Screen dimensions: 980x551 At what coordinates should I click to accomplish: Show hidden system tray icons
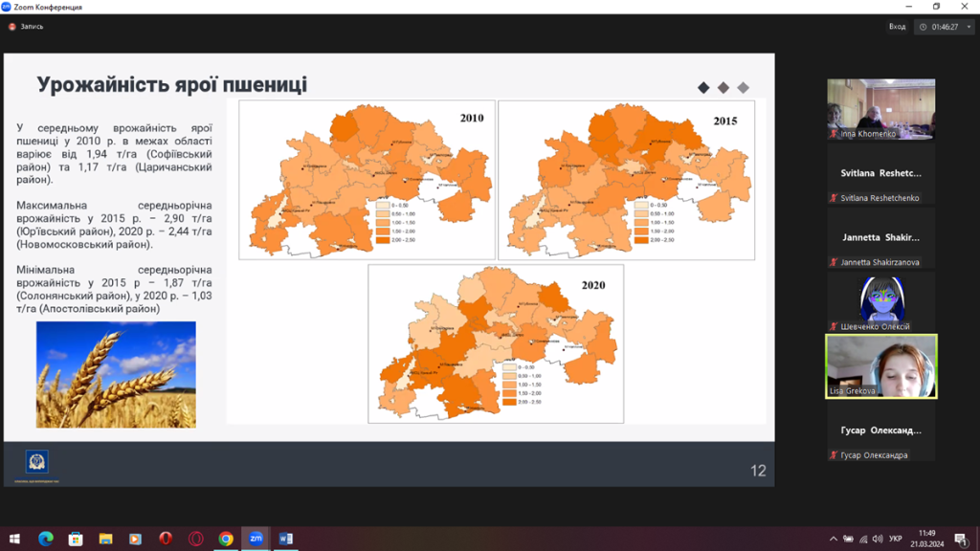pyautogui.click(x=834, y=540)
